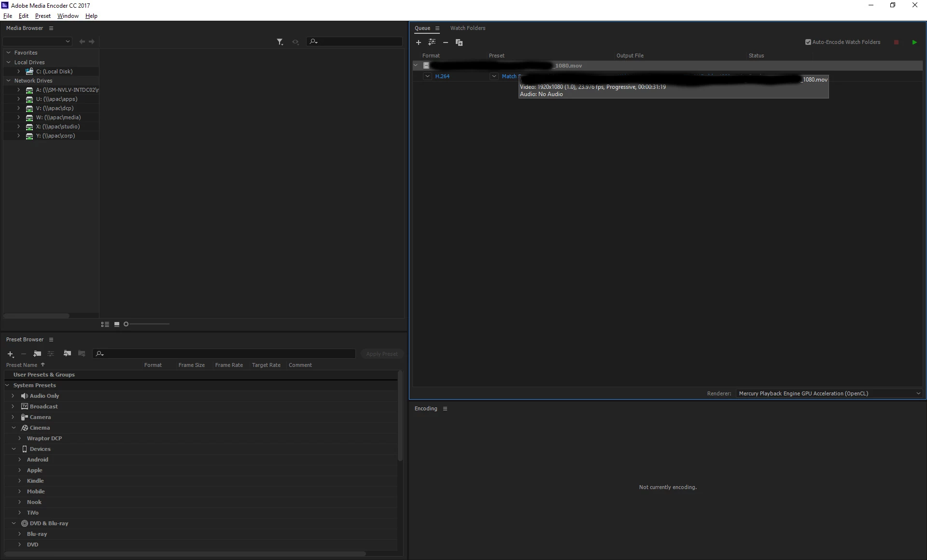Toggle the Auto-Encode Watch Folders checkbox
Image resolution: width=927 pixels, height=560 pixels.
[808, 42]
